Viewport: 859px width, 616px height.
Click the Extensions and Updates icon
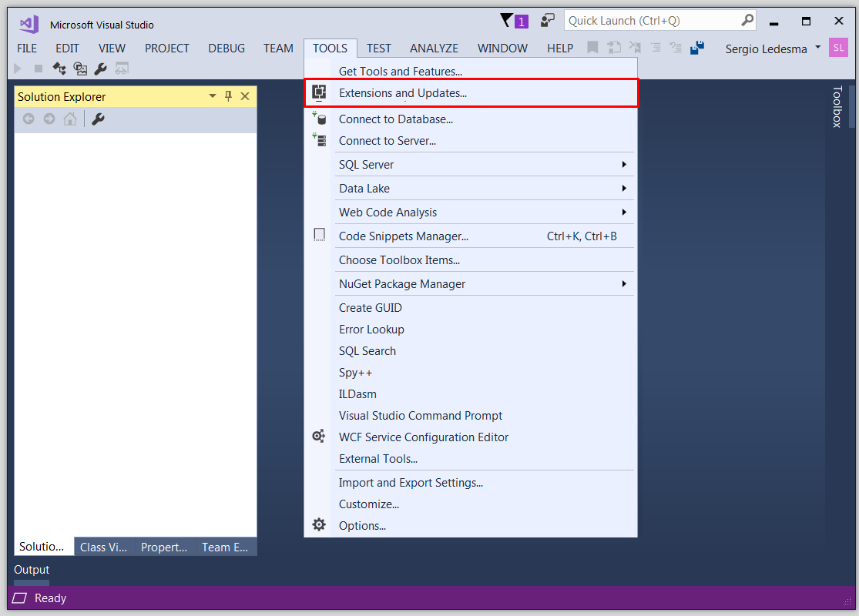tap(319, 92)
